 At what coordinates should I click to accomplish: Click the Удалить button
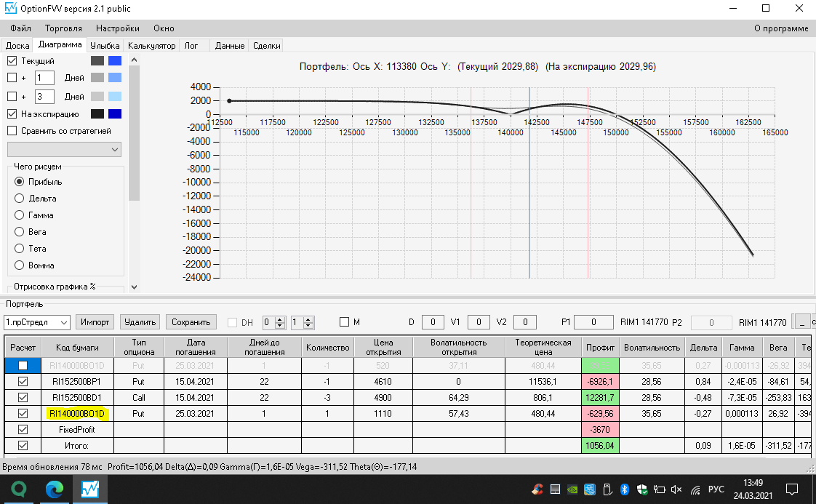[140, 322]
